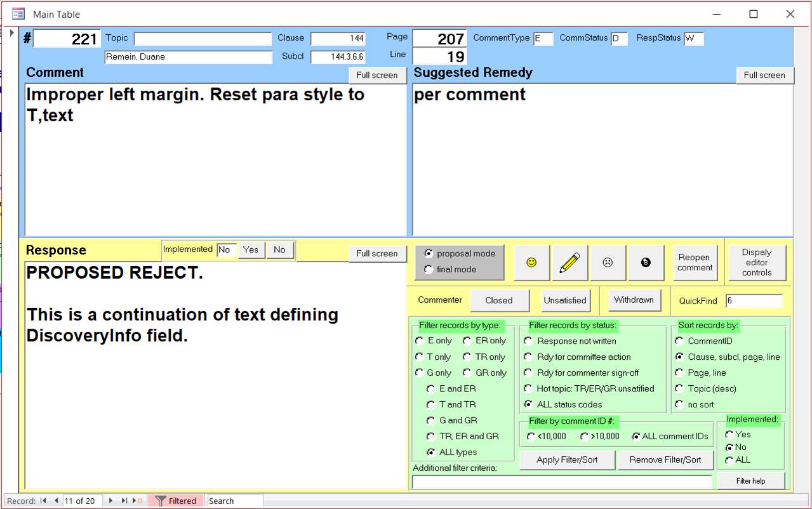This screenshot has width=812, height=509.
Task: Mark comment as Withdrawn
Action: [634, 300]
